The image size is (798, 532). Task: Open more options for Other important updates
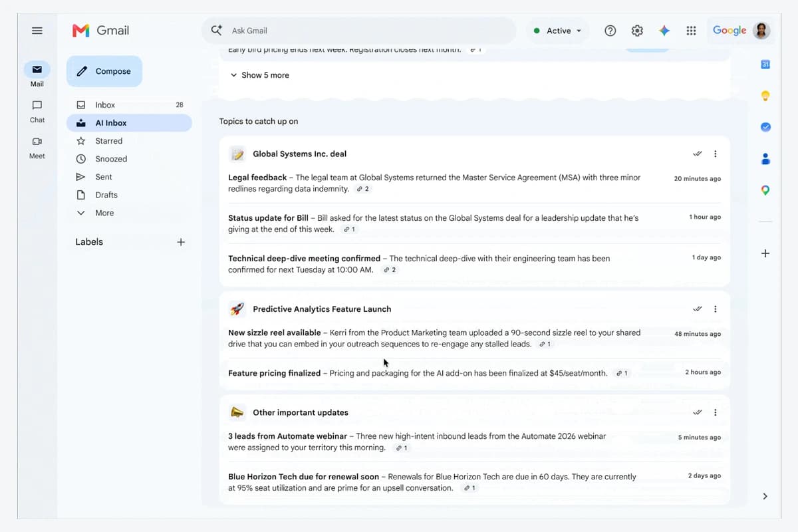(x=716, y=412)
